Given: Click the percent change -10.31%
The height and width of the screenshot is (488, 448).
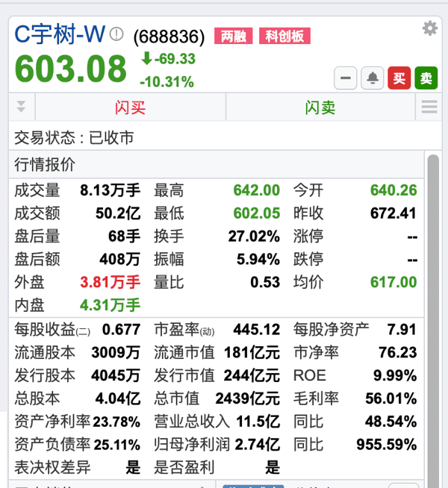Looking at the screenshot, I should (x=167, y=82).
